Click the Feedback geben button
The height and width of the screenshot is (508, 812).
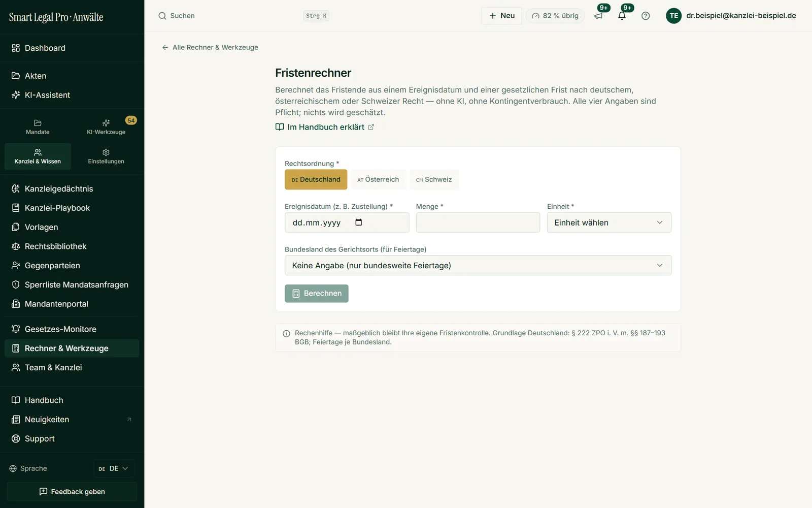tap(72, 492)
